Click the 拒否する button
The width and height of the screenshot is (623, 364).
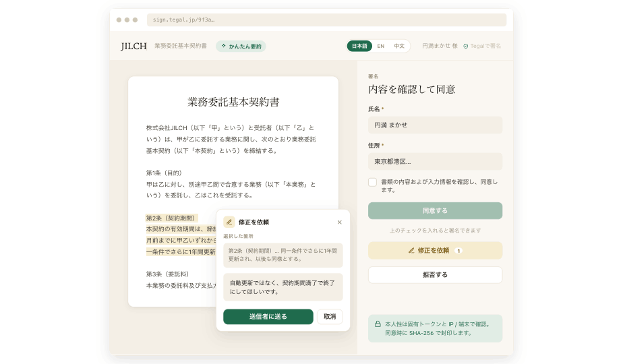[x=435, y=274]
